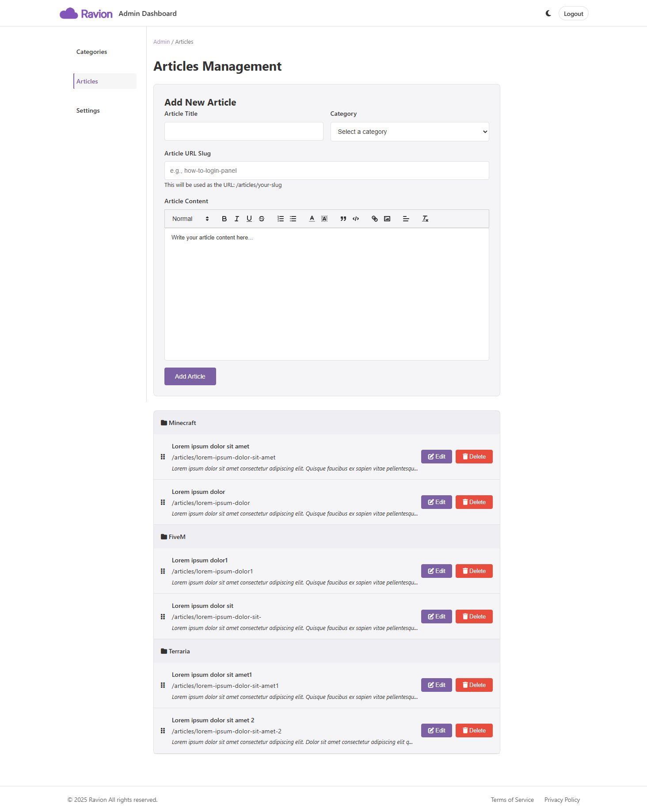Toggle strikethrough formatting in the editor
Image resolution: width=647 pixels, height=812 pixels.
coord(262,219)
